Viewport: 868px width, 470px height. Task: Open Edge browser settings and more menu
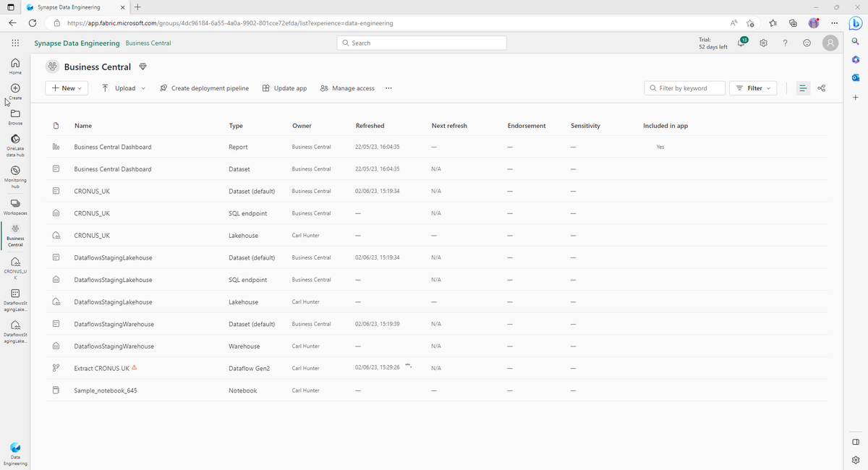pyautogui.click(x=834, y=23)
